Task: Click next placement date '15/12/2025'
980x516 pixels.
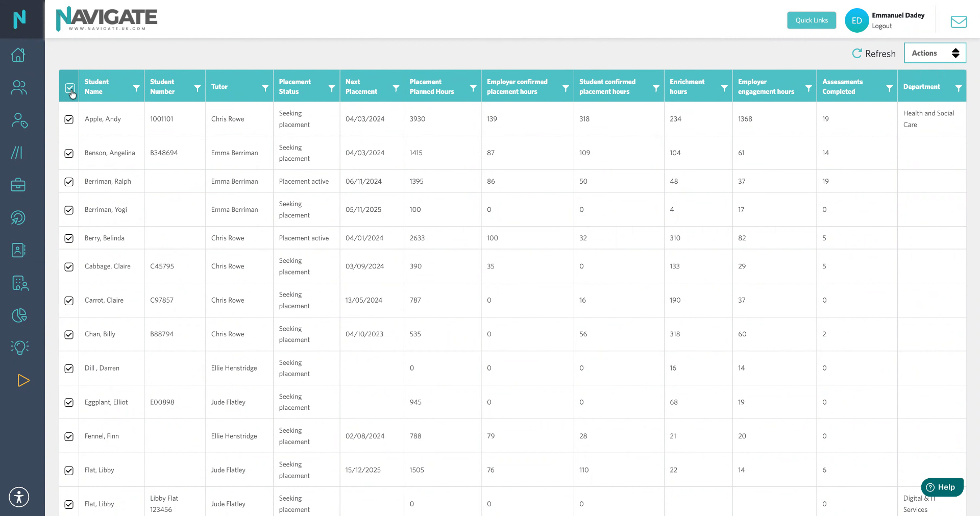Action: [362, 470]
